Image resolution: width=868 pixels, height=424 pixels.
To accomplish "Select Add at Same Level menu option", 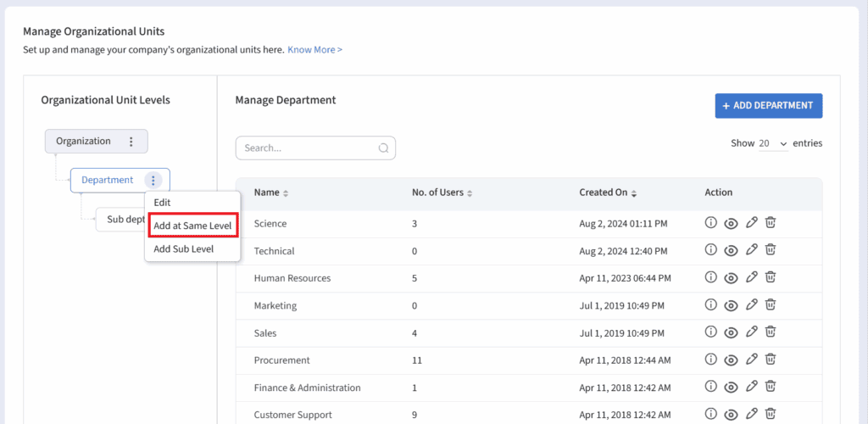I will (192, 226).
